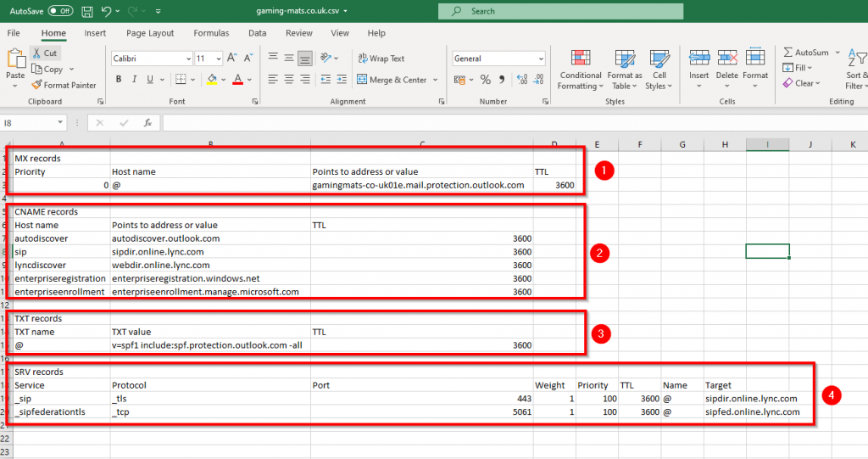Toggle Bottom Align icon
Screen dimensions: 868x459
pos(305,58)
